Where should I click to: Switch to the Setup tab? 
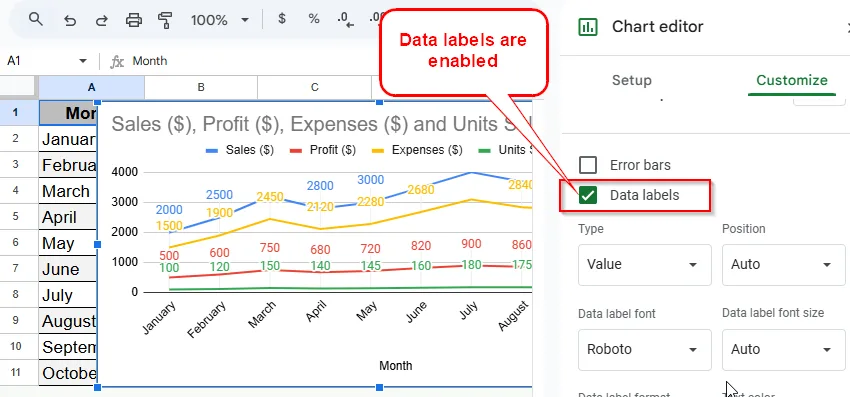[632, 80]
